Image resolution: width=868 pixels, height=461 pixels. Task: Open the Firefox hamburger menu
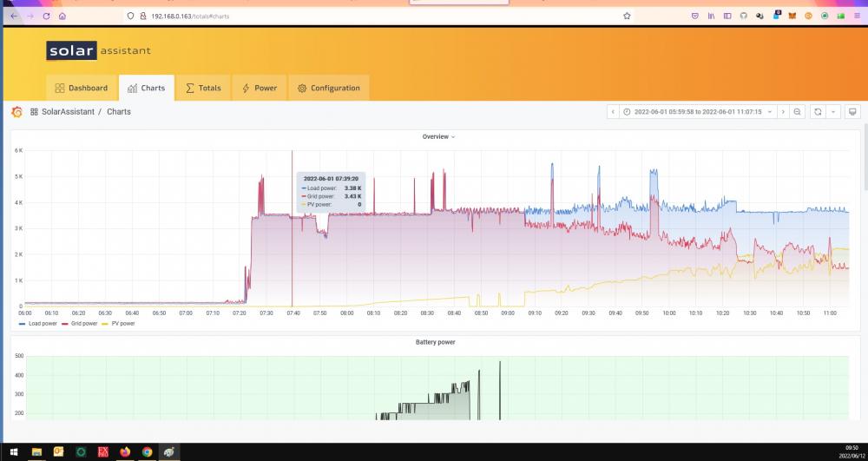point(858,16)
